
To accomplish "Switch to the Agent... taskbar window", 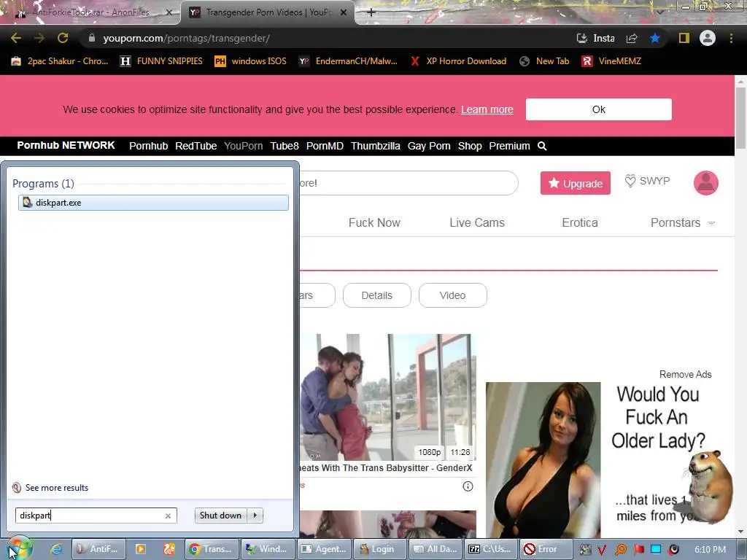I will [x=324, y=549].
